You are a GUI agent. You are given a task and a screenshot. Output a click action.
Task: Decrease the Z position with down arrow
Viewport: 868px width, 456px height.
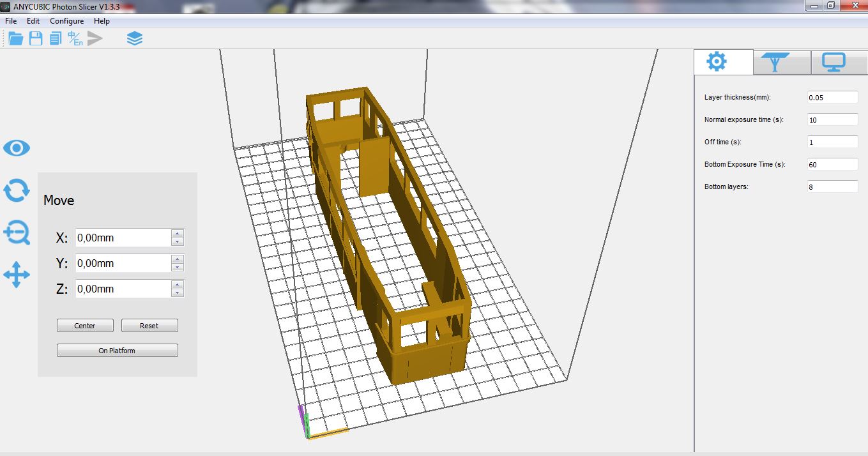pyautogui.click(x=178, y=293)
